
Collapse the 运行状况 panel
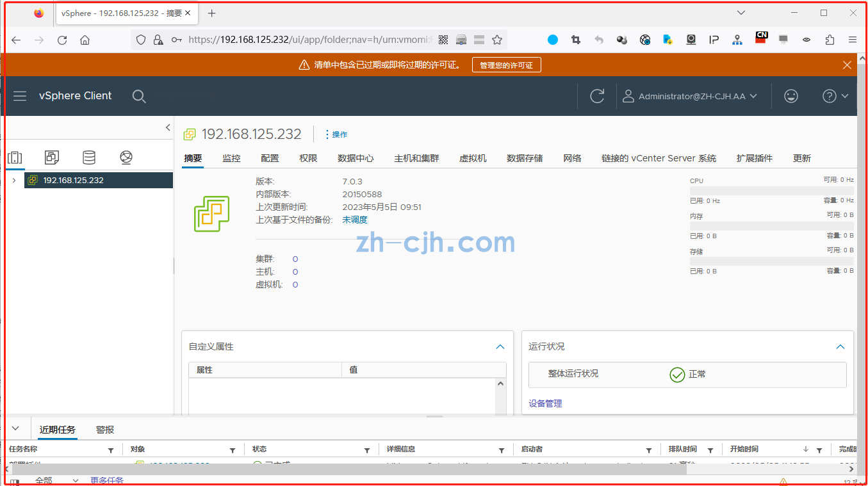(x=840, y=346)
